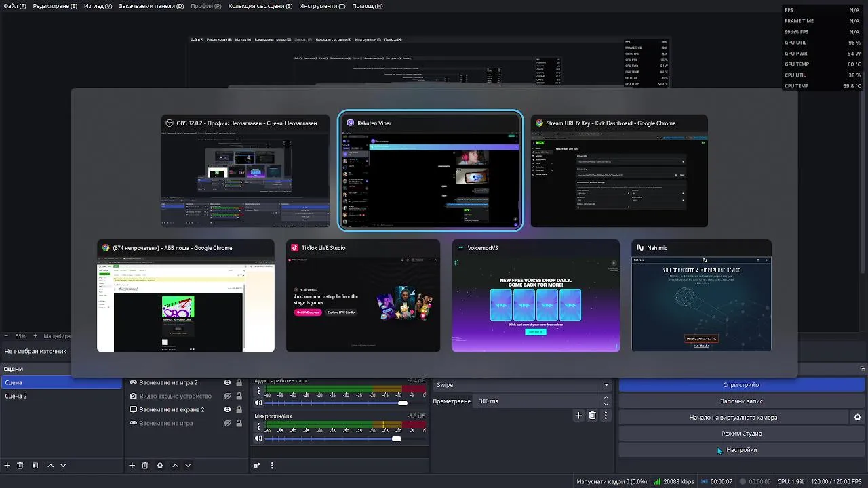Add a transition with plus icon

tap(578, 415)
